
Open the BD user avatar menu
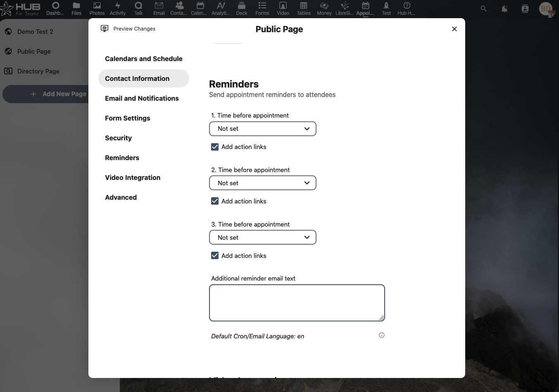pyautogui.click(x=546, y=9)
